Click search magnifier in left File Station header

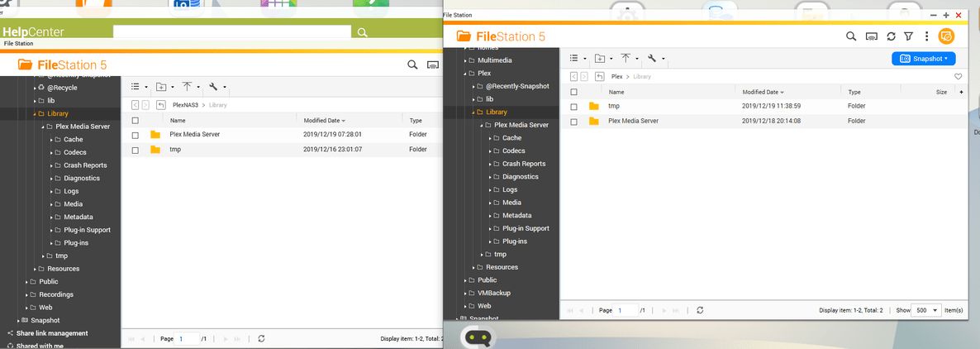coord(412,65)
